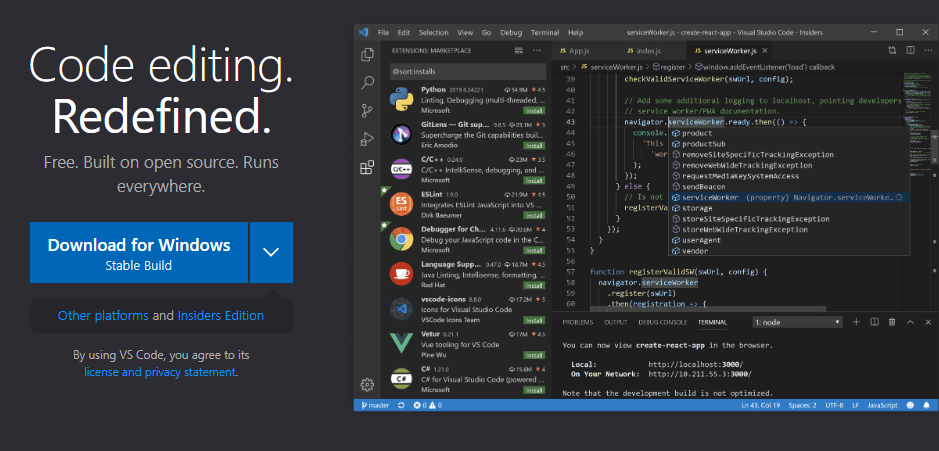Click the ESLint extension logo
Image resolution: width=939 pixels, height=451 pixels.
tap(401, 204)
